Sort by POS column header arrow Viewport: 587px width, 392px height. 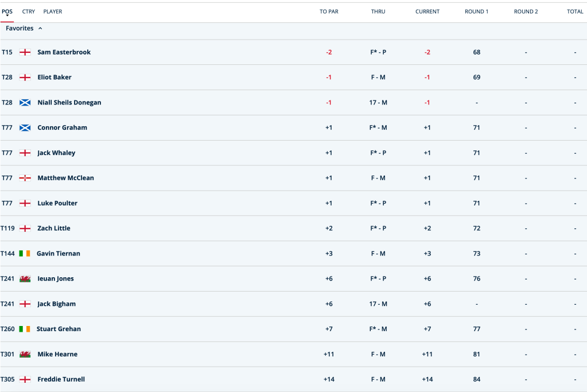[7, 15]
